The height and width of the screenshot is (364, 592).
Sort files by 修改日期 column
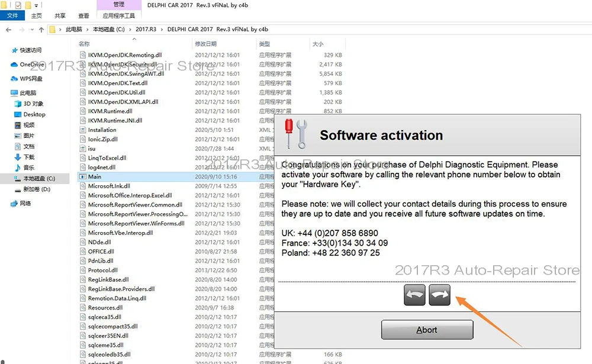click(206, 44)
